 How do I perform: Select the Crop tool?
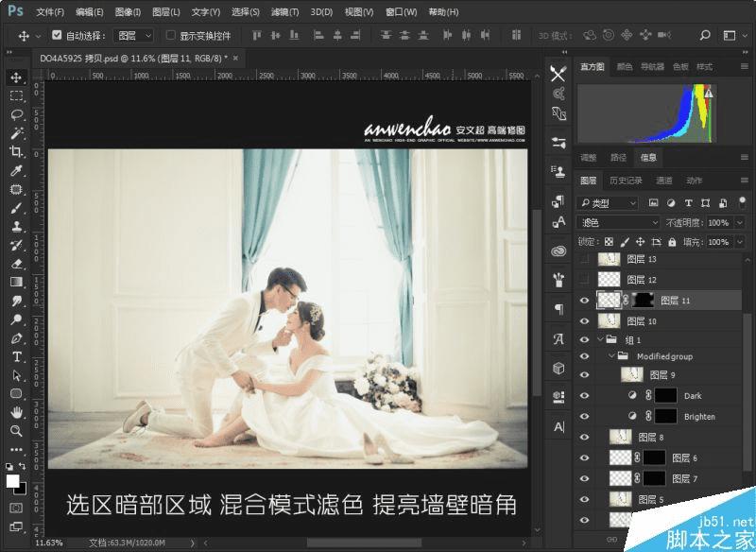(16, 151)
